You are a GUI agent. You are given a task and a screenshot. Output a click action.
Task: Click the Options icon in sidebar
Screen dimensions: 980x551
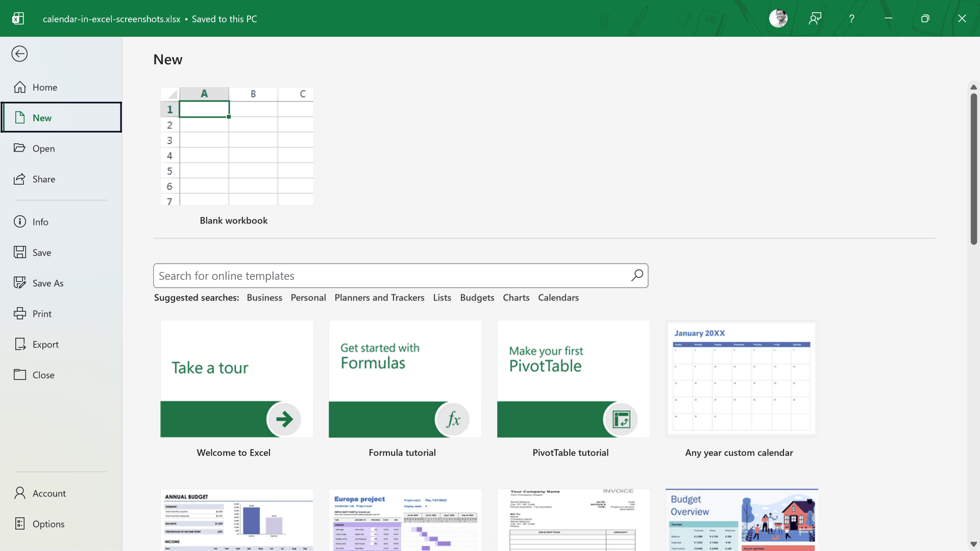19,523
